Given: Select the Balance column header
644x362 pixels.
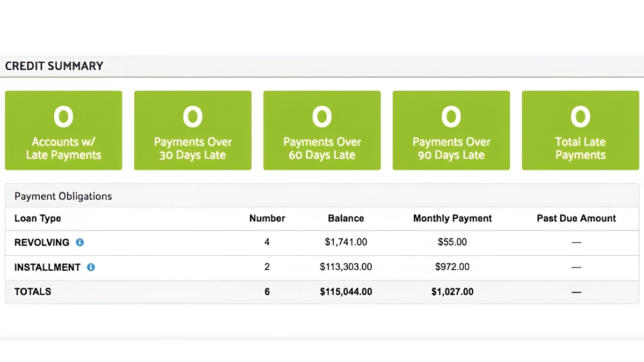Looking at the screenshot, I should [346, 218].
